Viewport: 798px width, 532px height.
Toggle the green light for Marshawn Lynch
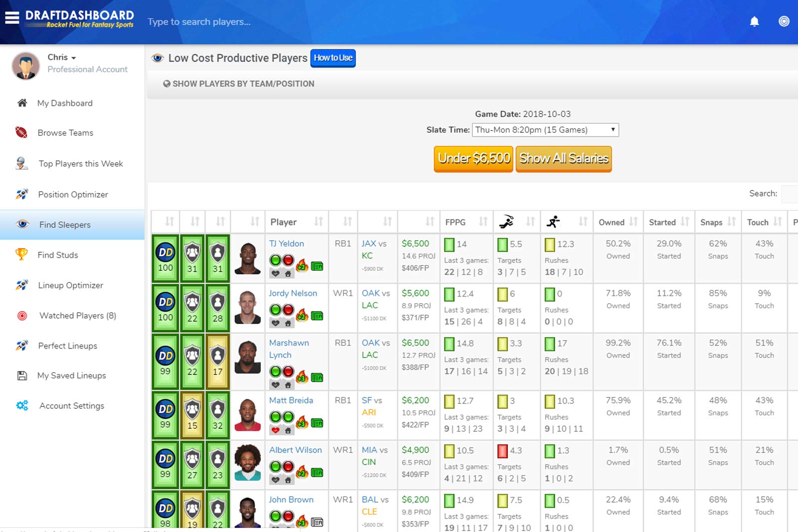pos(275,371)
